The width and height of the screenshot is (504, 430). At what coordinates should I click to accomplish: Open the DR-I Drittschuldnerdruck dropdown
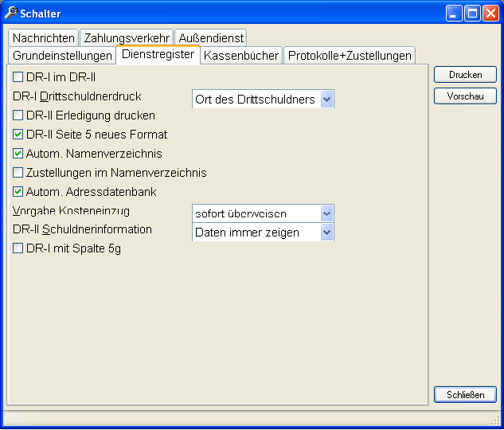coord(327,100)
